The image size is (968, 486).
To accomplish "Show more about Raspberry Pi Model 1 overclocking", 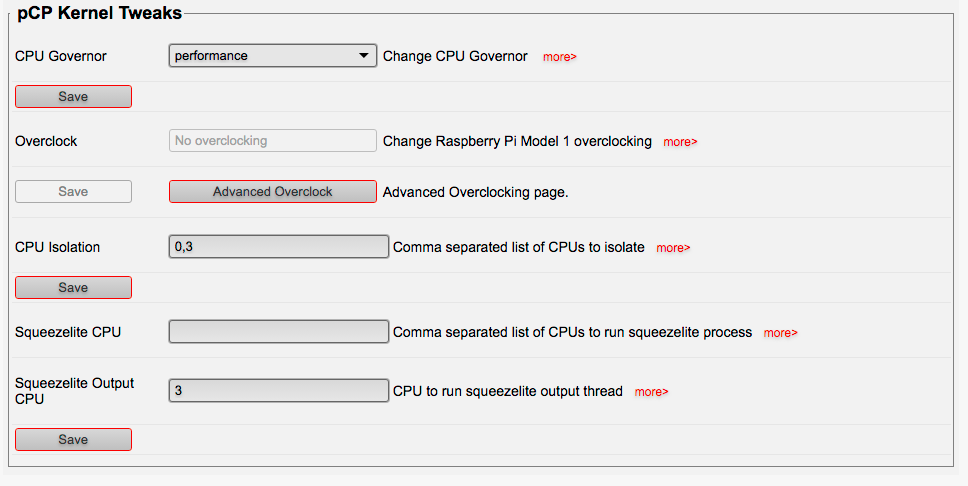I will pyautogui.click(x=680, y=142).
